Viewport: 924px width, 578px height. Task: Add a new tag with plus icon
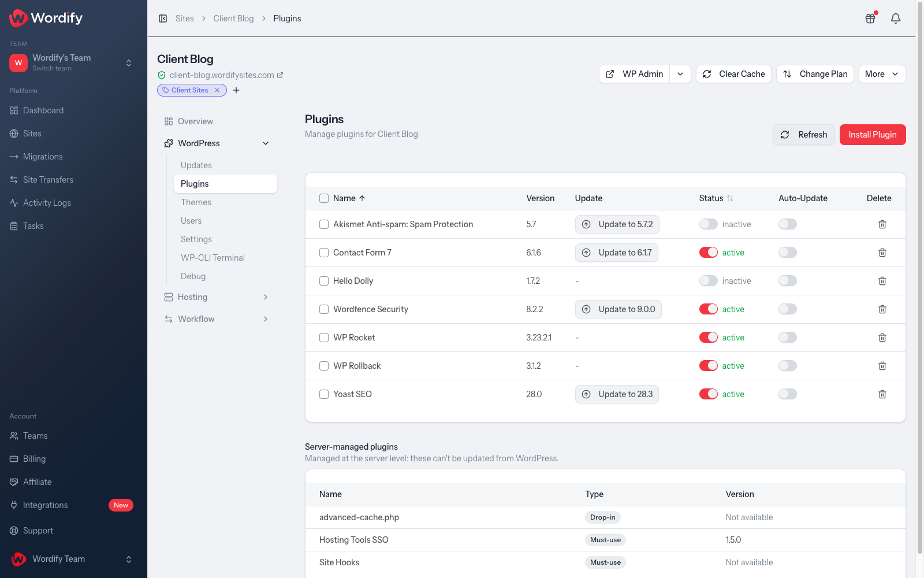pyautogui.click(x=236, y=90)
